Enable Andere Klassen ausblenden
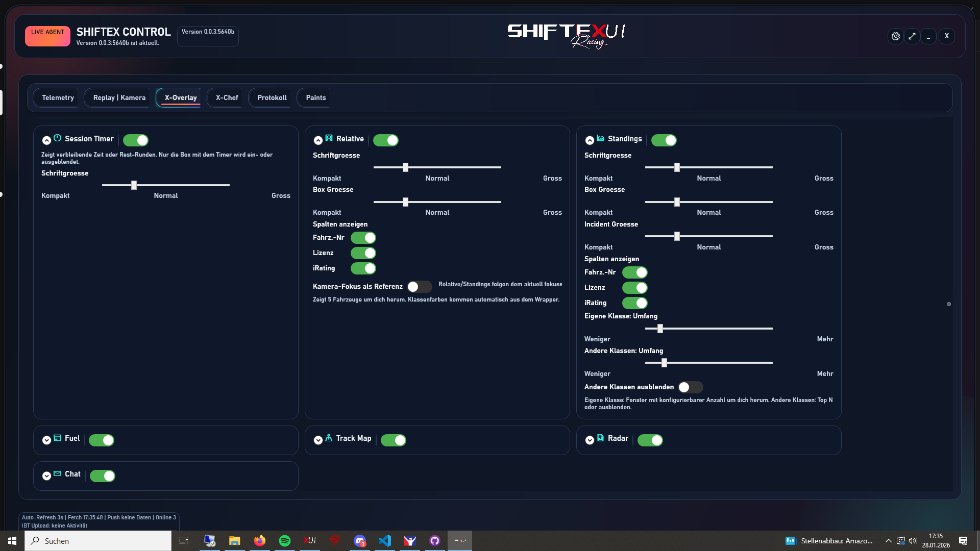The width and height of the screenshot is (980, 551). 691,387
